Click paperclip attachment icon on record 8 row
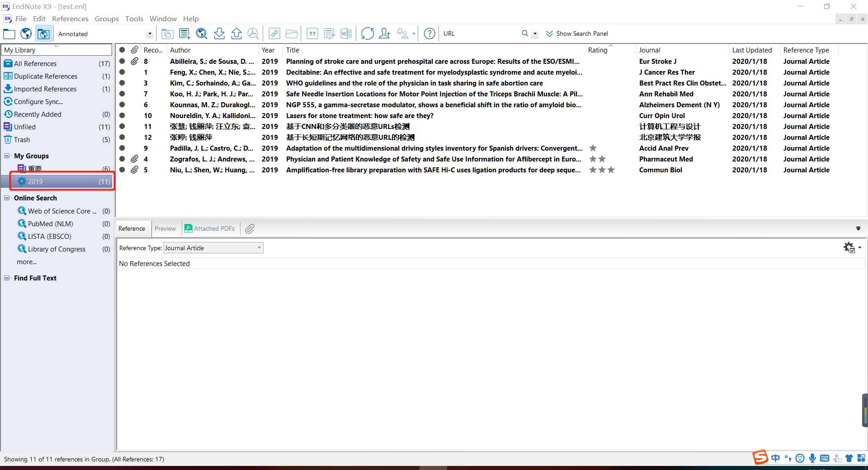Screen dimensions: 868x470 [x=134, y=61]
